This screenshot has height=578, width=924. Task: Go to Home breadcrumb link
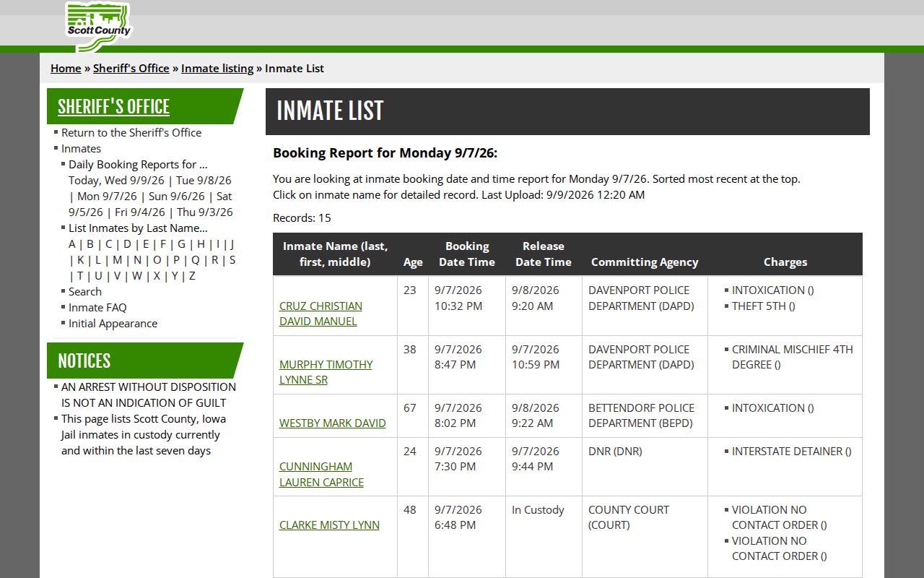(x=66, y=68)
